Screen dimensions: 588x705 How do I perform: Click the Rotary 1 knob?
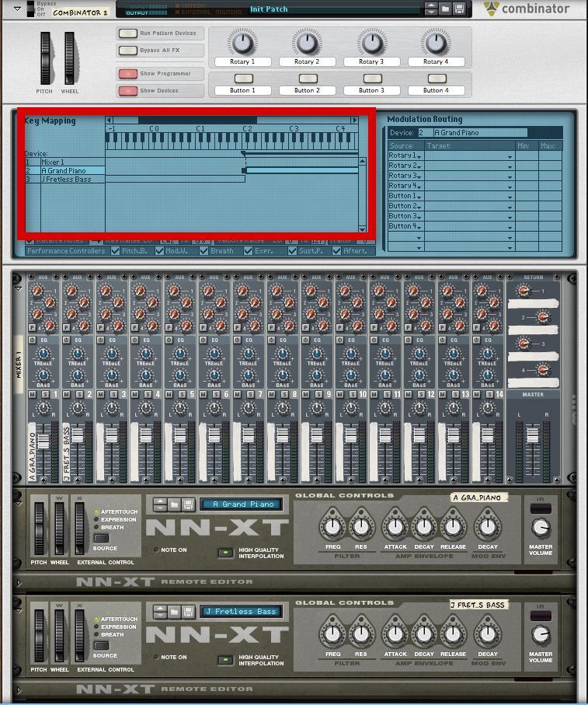[x=242, y=44]
